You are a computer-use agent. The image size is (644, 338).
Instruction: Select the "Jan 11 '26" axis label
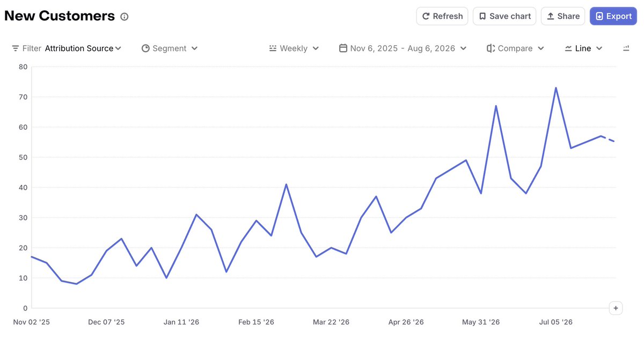181,322
